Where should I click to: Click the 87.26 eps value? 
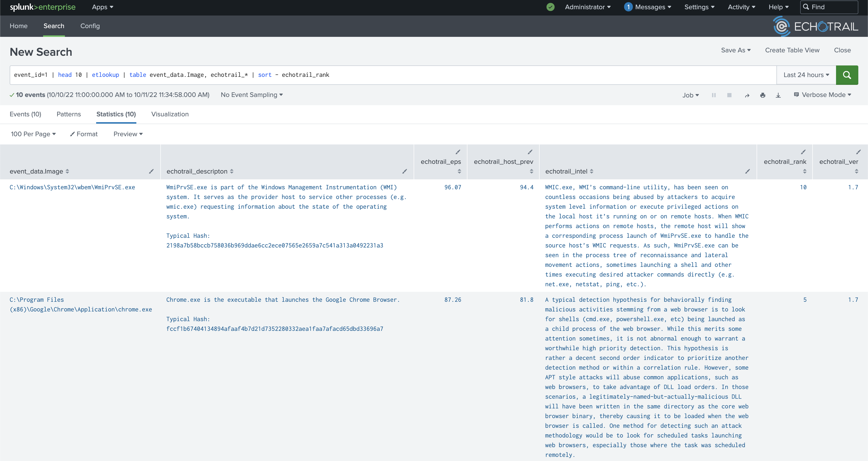[453, 300]
